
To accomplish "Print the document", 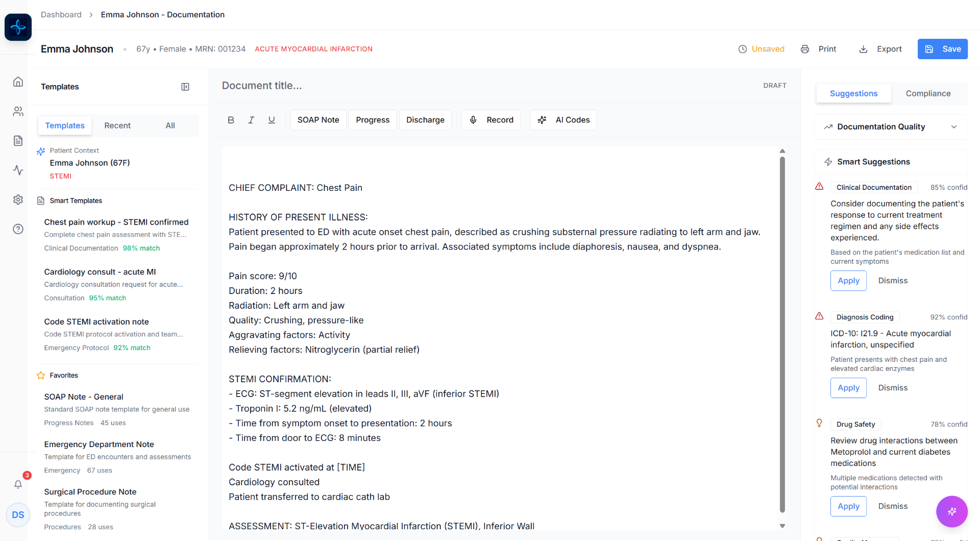I will 819,49.
